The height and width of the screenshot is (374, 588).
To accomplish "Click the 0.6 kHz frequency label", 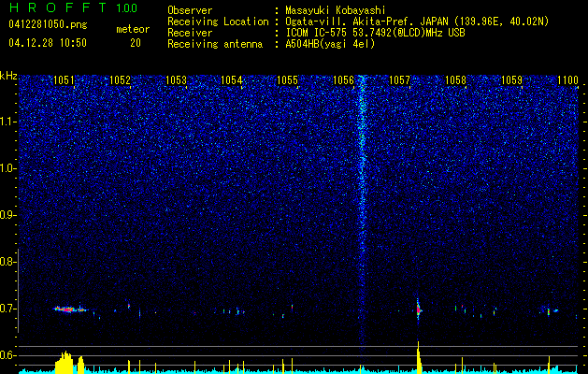I will [7, 355].
